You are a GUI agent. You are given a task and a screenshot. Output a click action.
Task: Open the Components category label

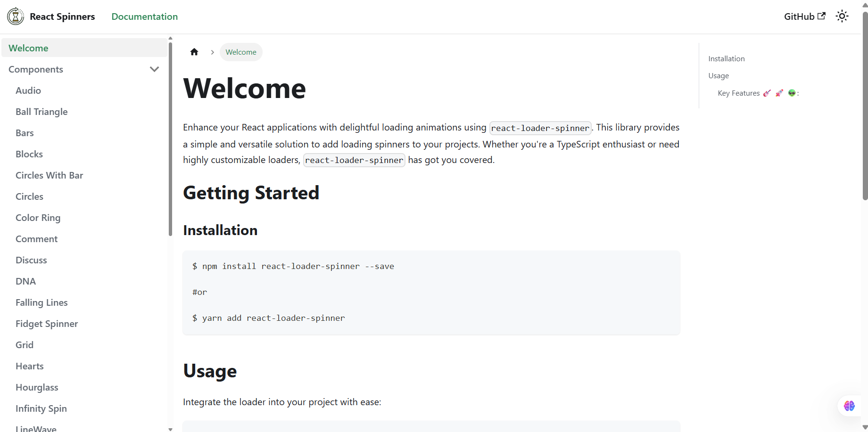[x=36, y=69]
